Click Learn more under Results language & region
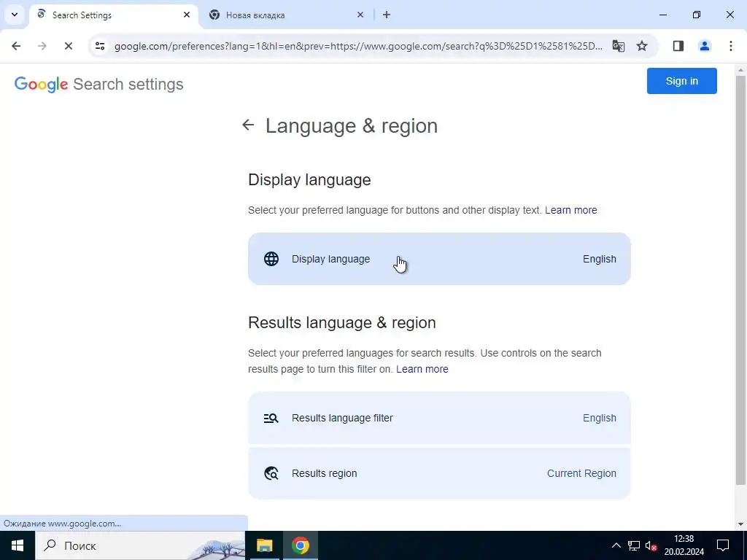 422,369
